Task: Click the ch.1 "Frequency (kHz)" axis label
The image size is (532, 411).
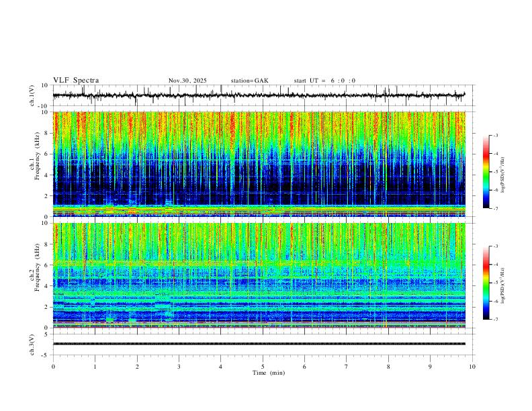Action: coord(37,156)
